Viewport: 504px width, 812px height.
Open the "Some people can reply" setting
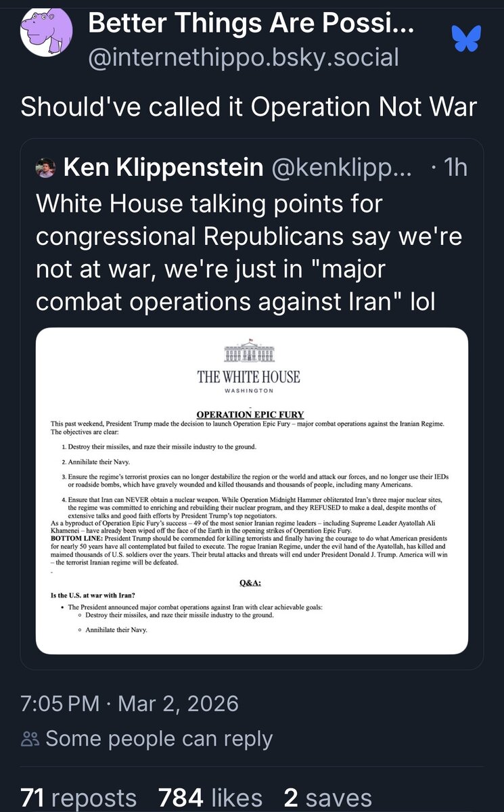159,739
